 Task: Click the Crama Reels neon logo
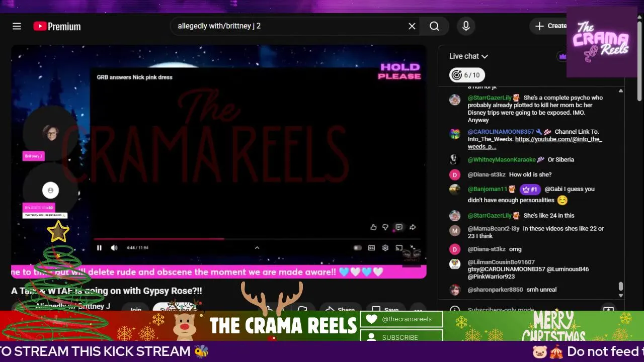[x=602, y=42]
